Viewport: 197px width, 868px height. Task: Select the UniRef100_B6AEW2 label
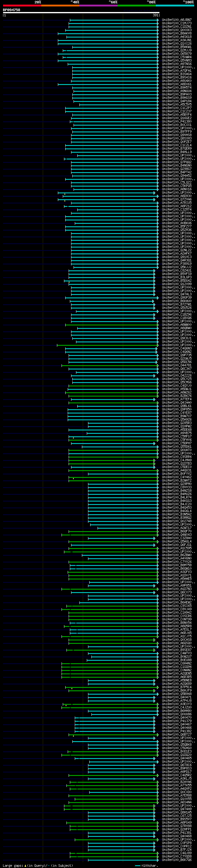(x=177, y=603)
